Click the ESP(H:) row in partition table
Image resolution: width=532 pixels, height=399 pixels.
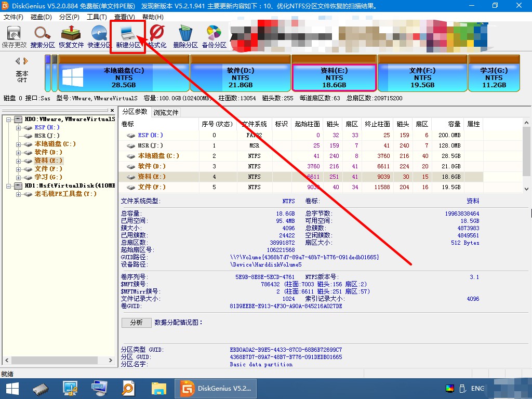(301, 135)
